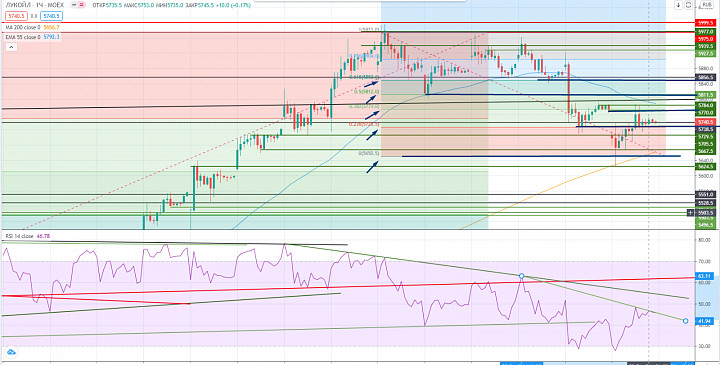Viewport: 720px width, 365px height.
Task: Click the blue 5740.5 buy price button
Action: (x=51, y=16)
